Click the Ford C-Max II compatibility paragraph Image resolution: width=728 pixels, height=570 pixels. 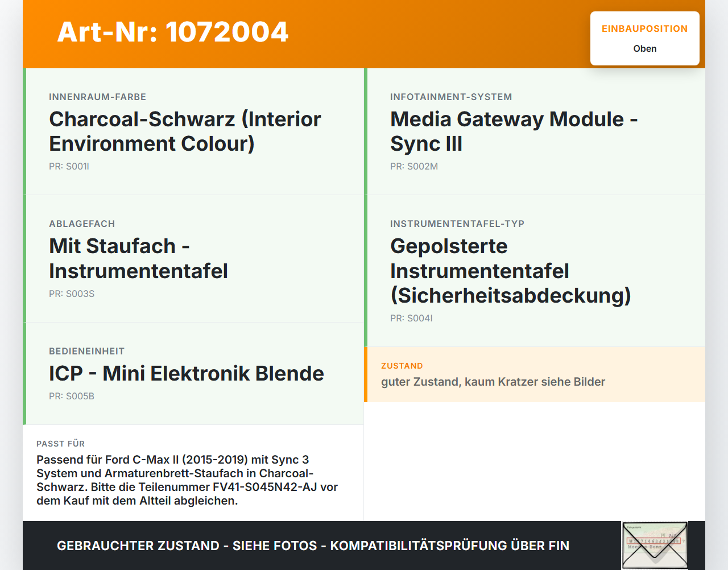(187, 480)
